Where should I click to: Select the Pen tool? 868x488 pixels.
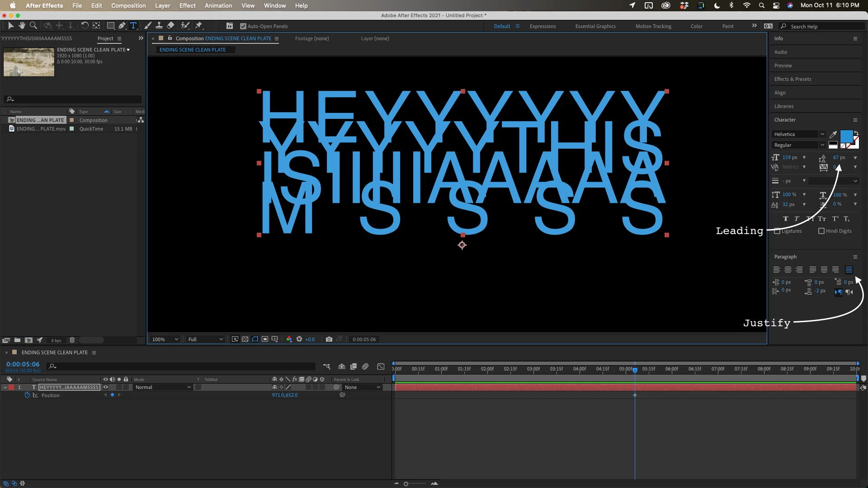(122, 26)
